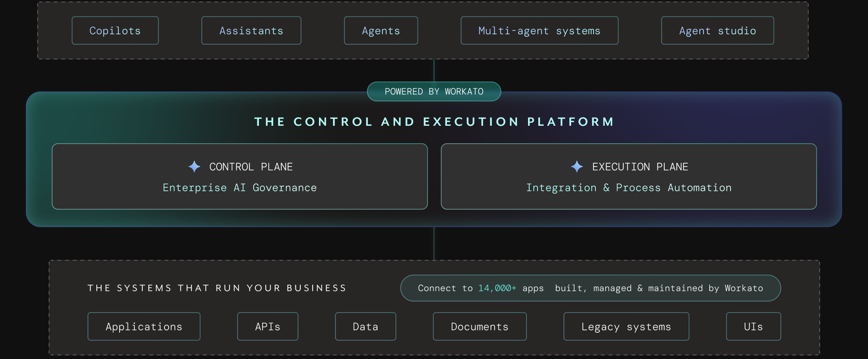Select the Data box

365,327
